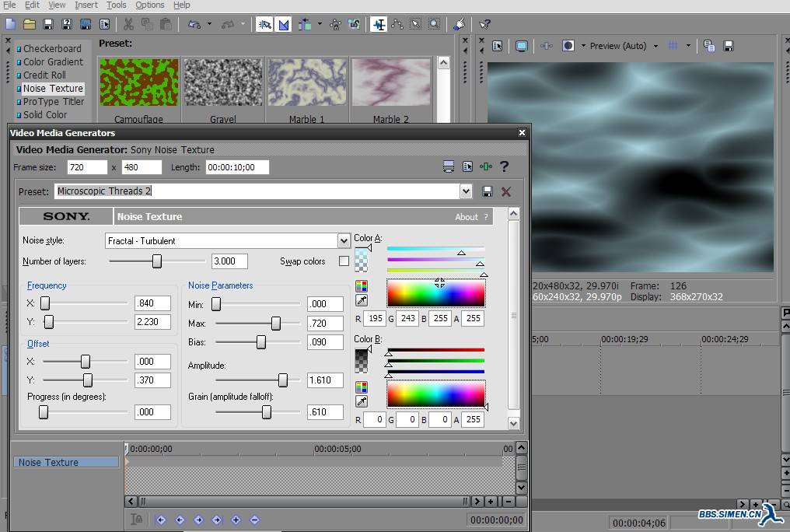Toggle Enable Snapping in the toolbar
Image resolution: width=790 pixels, height=532 pixels.
pos(264,23)
